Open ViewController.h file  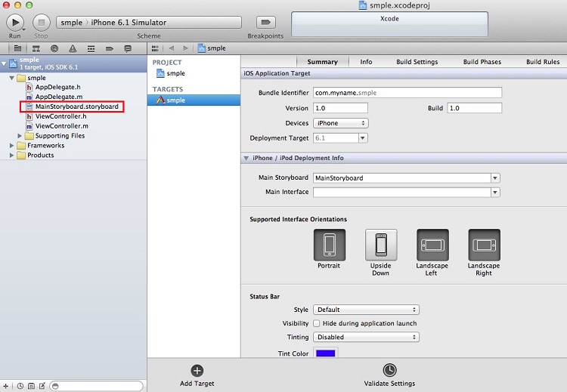coord(60,116)
